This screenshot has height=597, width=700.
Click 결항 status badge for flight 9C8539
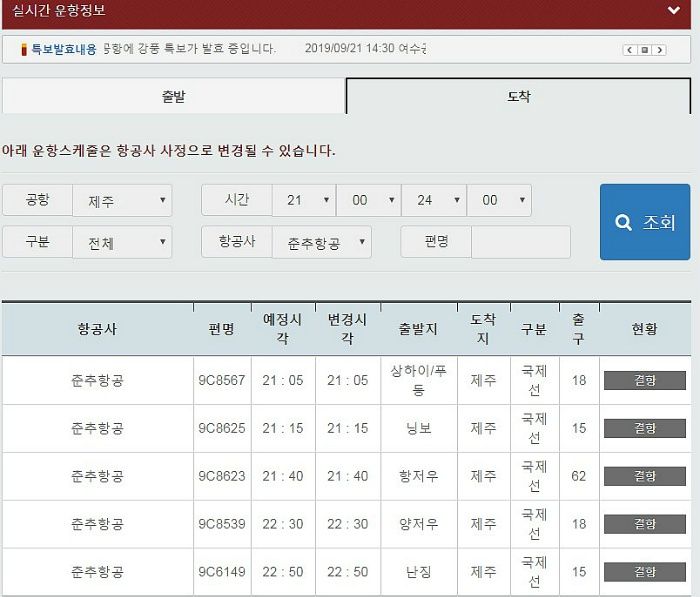[645, 524]
